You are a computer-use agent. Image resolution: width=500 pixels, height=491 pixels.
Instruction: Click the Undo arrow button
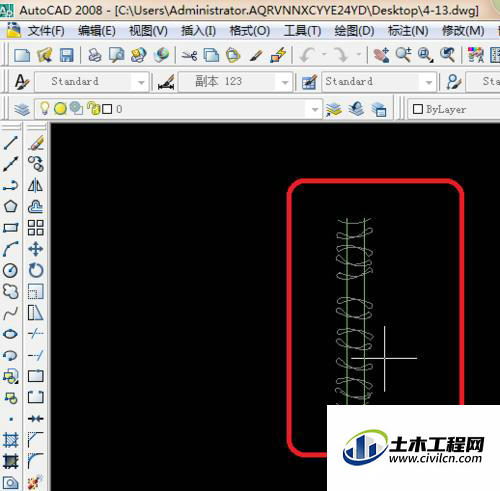[x=308, y=55]
